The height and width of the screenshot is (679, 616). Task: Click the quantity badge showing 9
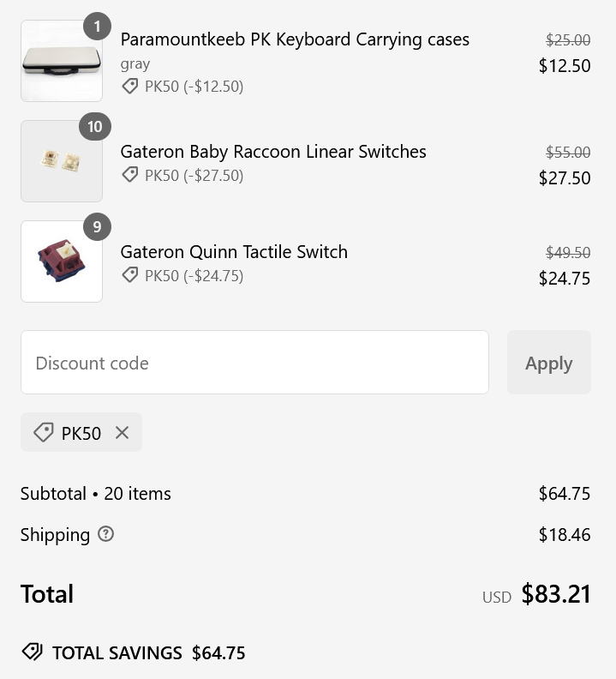(97, 227)
